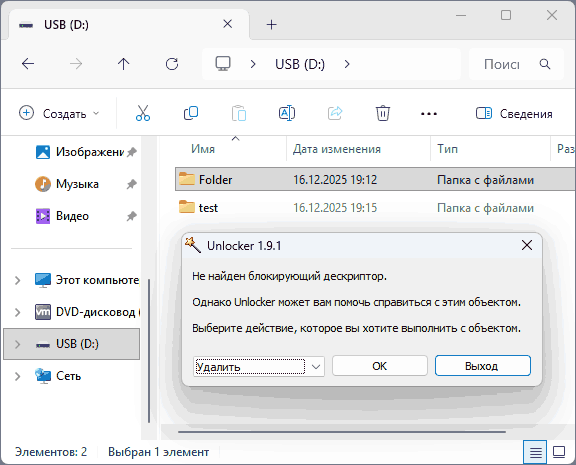Click the Unlocker wand icon in dialog
This screenshot has height=465, width=576.
pyautogui.click(x=193, y=245)
